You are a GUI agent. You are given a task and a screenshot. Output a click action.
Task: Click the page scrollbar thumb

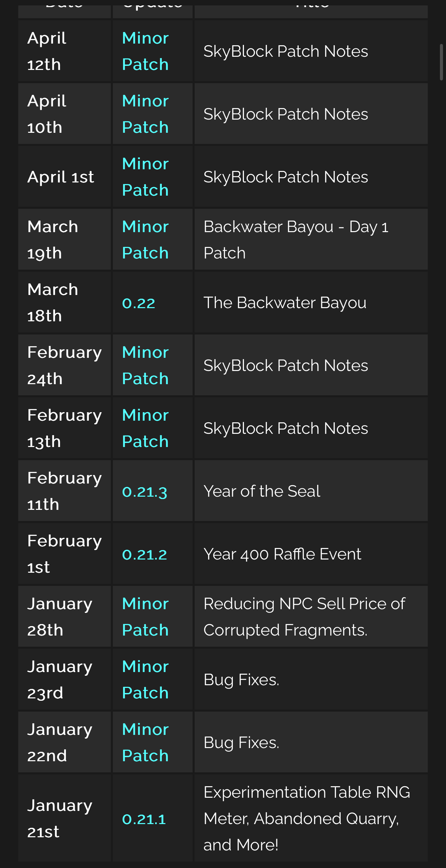pos(441,62)
